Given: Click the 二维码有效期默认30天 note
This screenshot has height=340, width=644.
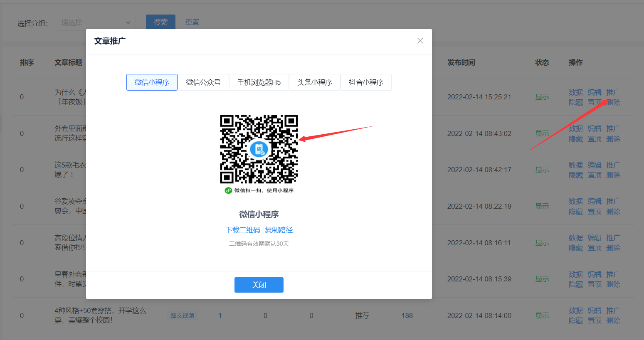Looking at the screenshot, I should coord(259,244).
